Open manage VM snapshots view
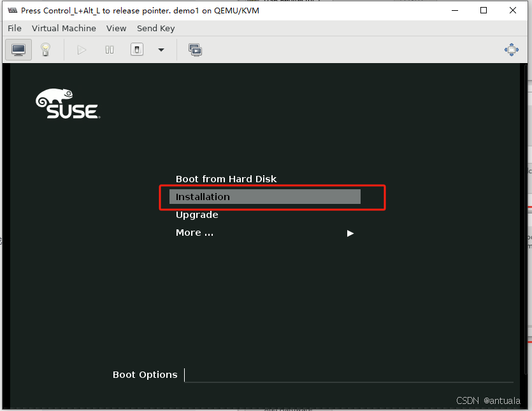 (x=195, y=50)
